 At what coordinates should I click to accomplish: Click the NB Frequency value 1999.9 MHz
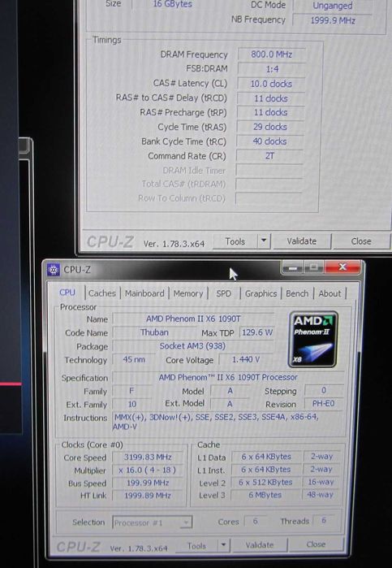click(333, 20)
